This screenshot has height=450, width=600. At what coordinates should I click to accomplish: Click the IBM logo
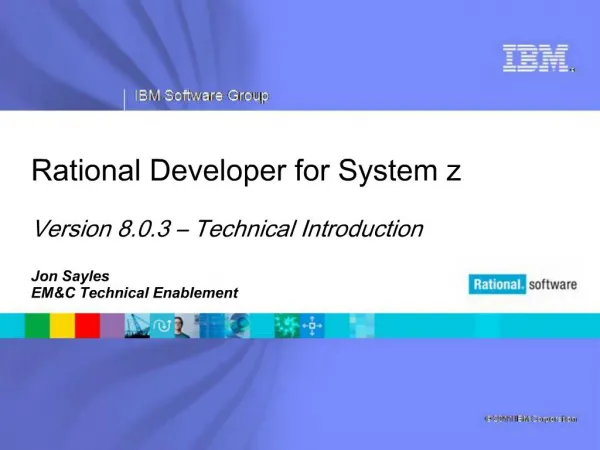538,58
